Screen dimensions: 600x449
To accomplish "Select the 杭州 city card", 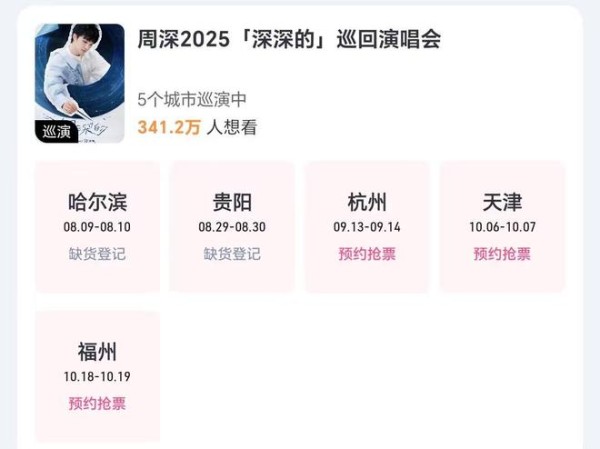I will click(367, 227).
